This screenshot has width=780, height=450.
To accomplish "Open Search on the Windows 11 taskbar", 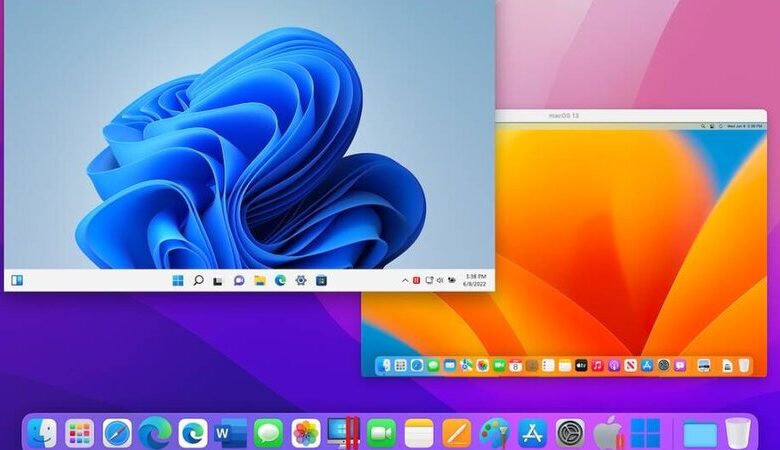I will coord(198,280).
